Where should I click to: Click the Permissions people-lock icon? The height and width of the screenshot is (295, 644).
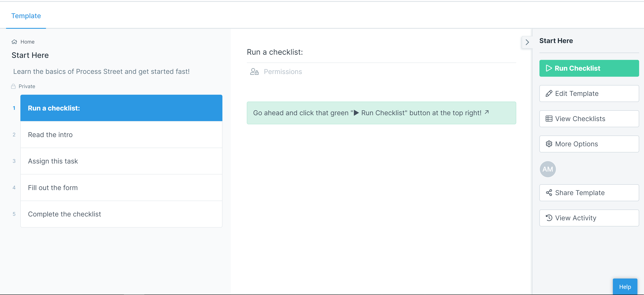click(x=254, y=72)
